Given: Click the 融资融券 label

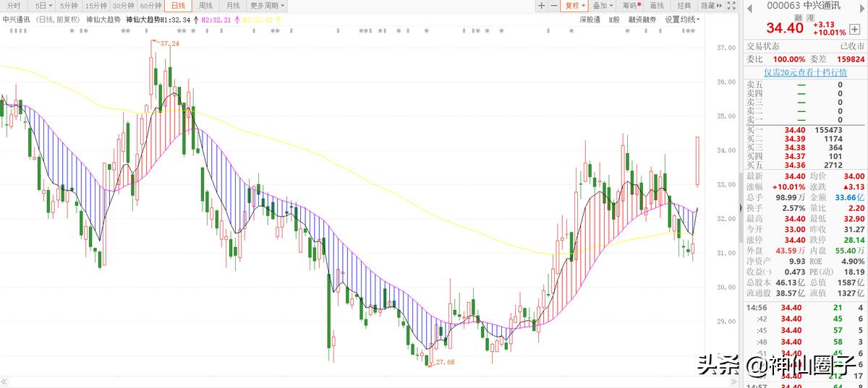Looking at the screenshot, I should coord(642,20).
